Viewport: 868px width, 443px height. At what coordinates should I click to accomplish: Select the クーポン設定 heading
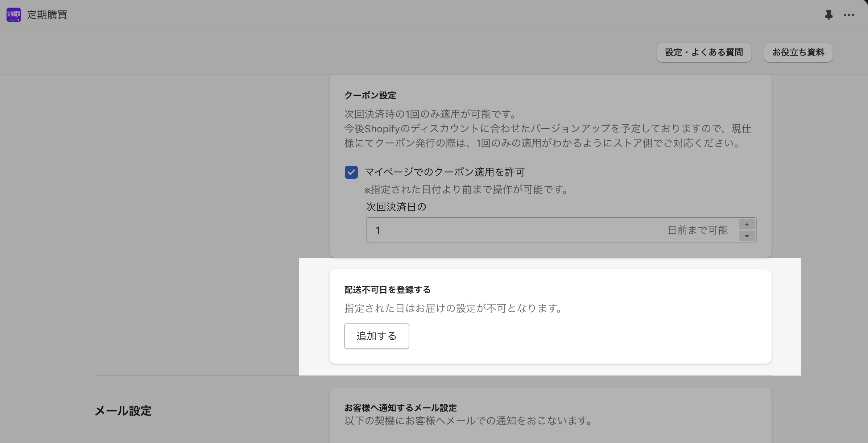370,95
